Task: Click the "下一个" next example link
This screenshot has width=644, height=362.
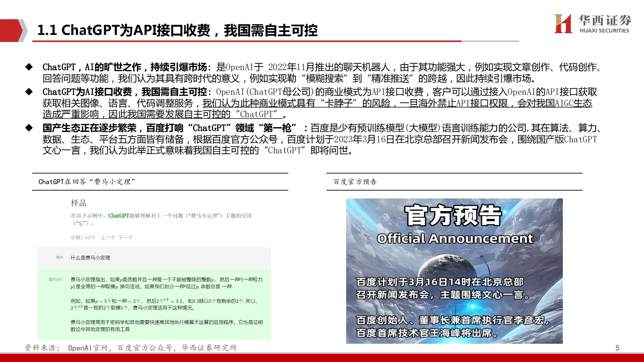Action: click(125, 237)
